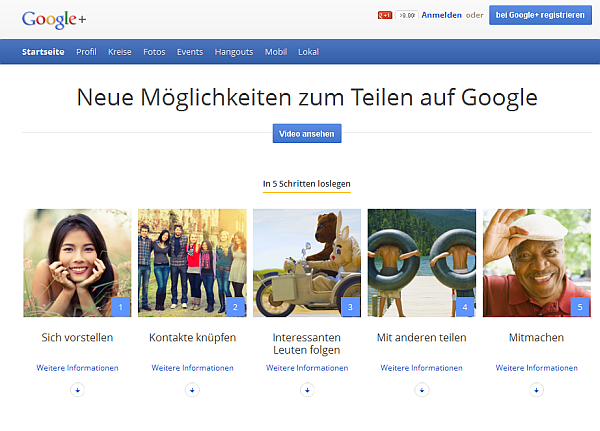This screenshot has height=431, width=600.
Task: Click bei Google+ registrieren button
Action: [540, 15]
